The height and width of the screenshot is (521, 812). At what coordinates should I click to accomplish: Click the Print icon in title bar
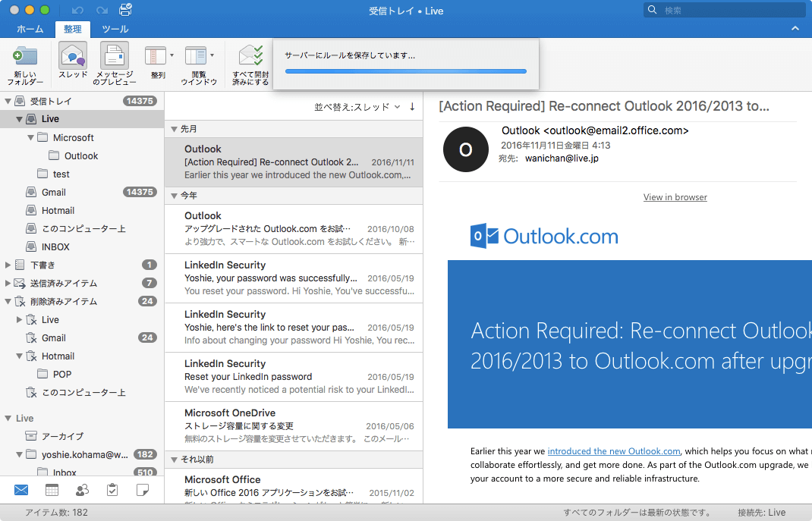coord(125,10)
